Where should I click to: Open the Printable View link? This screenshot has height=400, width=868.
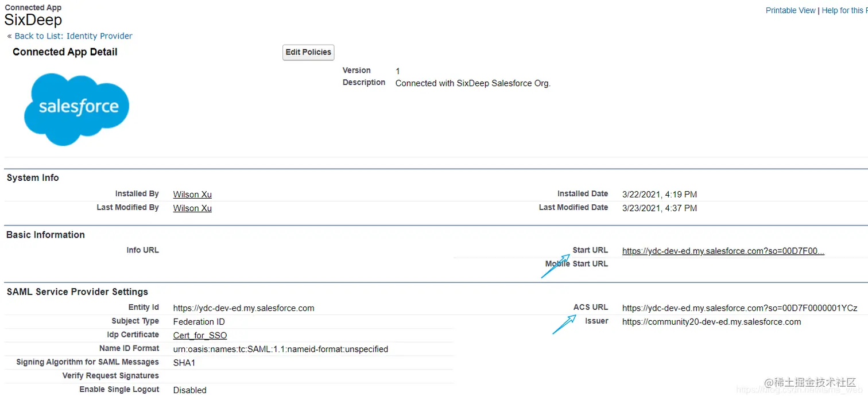click(x=790, y=10)
